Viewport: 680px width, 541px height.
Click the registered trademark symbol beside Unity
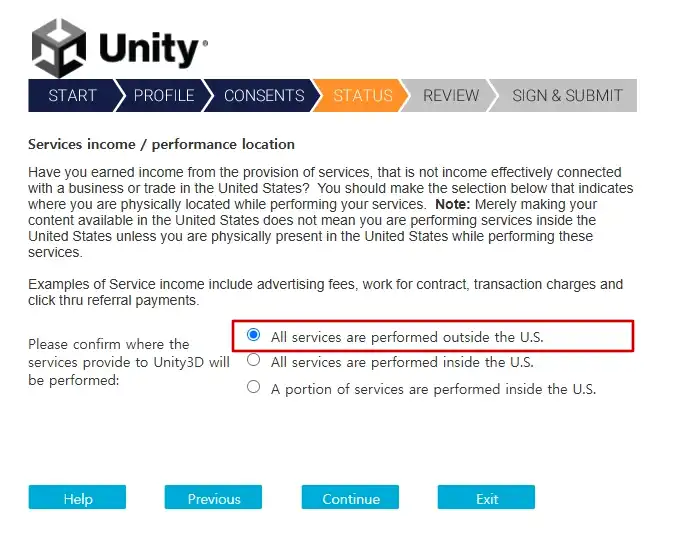[x=205, y=43]
